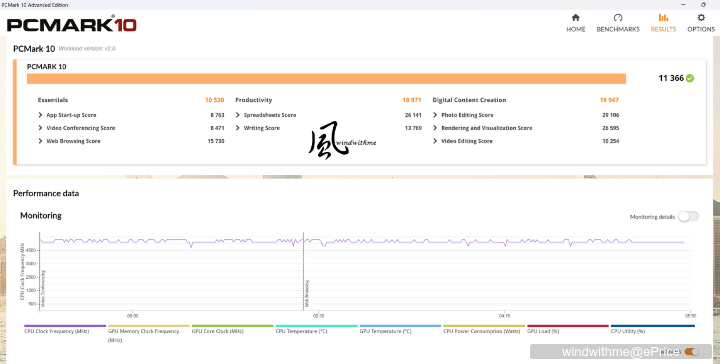This screenshot has width=720, height=364.
Task: Click the Productivity heading
Action: 253,100
